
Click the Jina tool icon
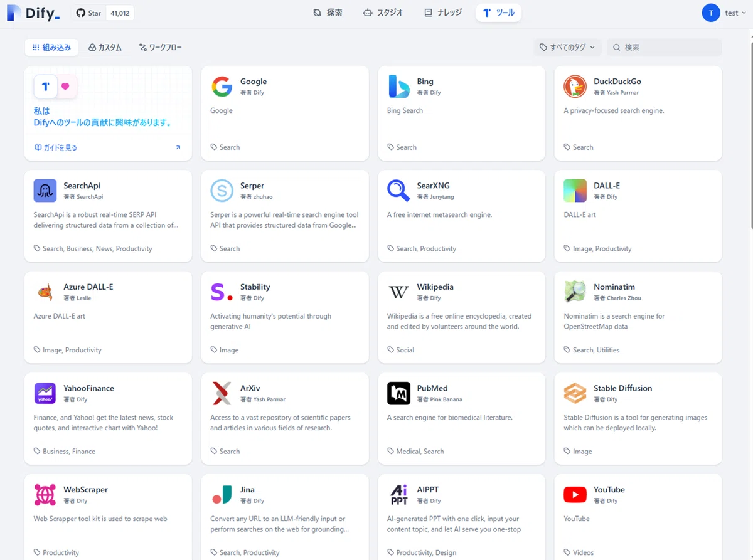(222, 495)
